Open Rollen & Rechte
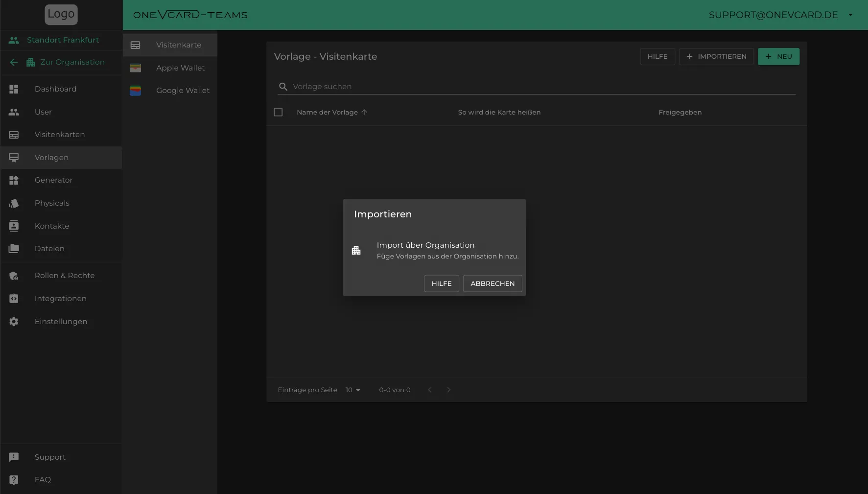This screenshot has height=494, width=868. (x=61, y=276)
